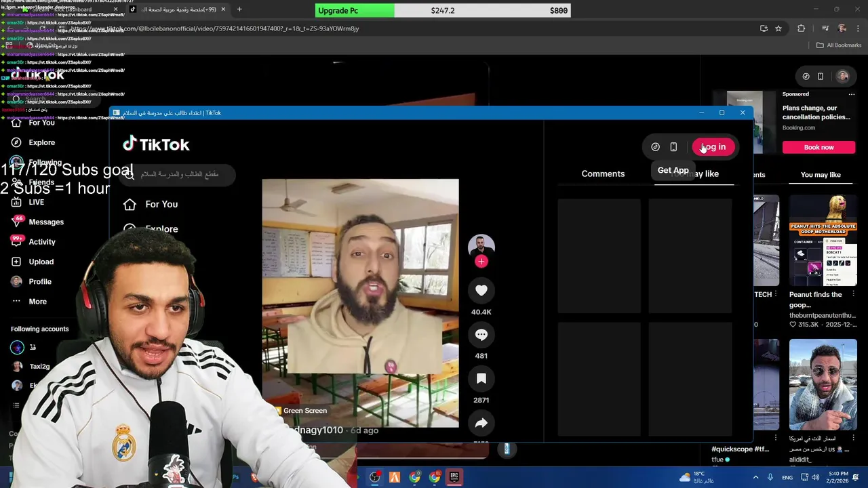Viewport: 868px width, 488px height.
Task: Open Profile in the background TikTok sidebar
Action: (x=31, y=281)
